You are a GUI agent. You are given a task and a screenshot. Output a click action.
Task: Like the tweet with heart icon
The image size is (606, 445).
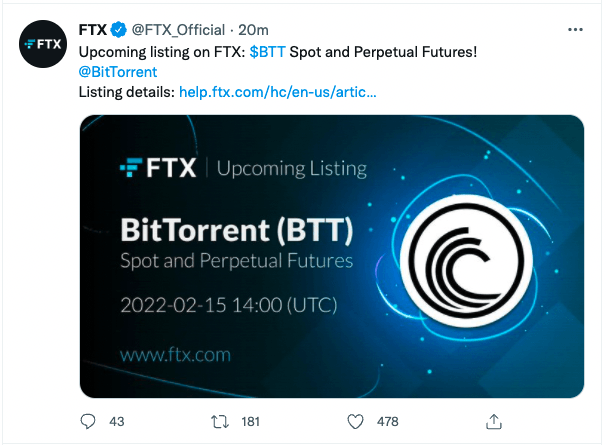click(357, 421)
